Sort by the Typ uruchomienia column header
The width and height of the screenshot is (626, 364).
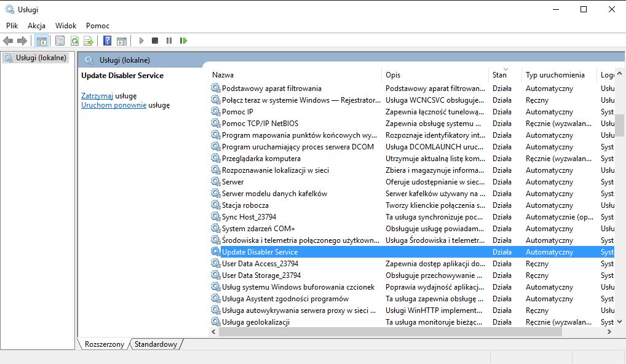[x=555, y=75]
